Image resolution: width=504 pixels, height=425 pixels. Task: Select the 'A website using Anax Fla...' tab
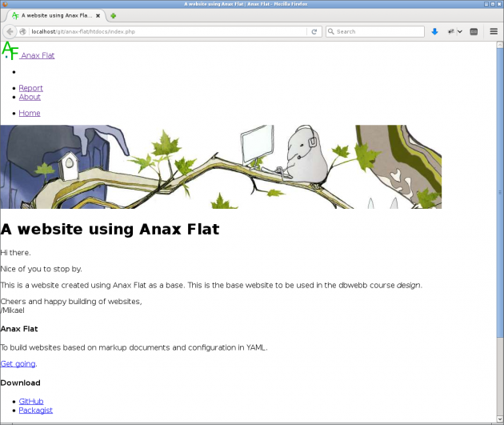coord(56,15)
